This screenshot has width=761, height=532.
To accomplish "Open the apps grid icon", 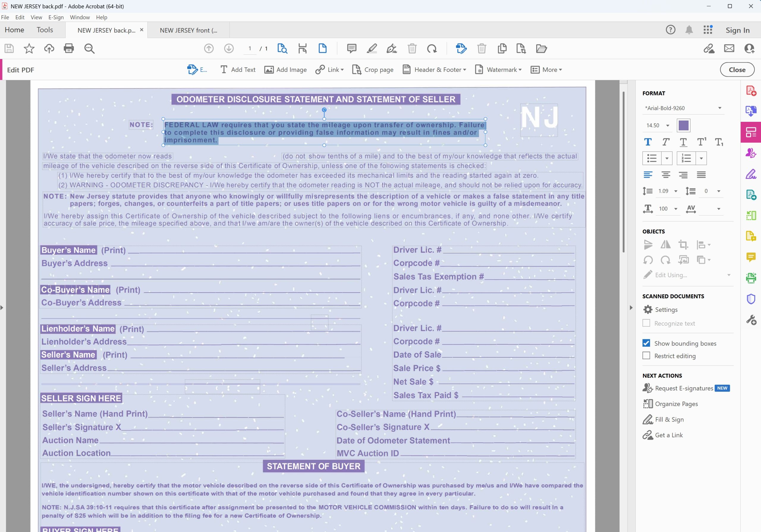I will click(x=707, y=30).
